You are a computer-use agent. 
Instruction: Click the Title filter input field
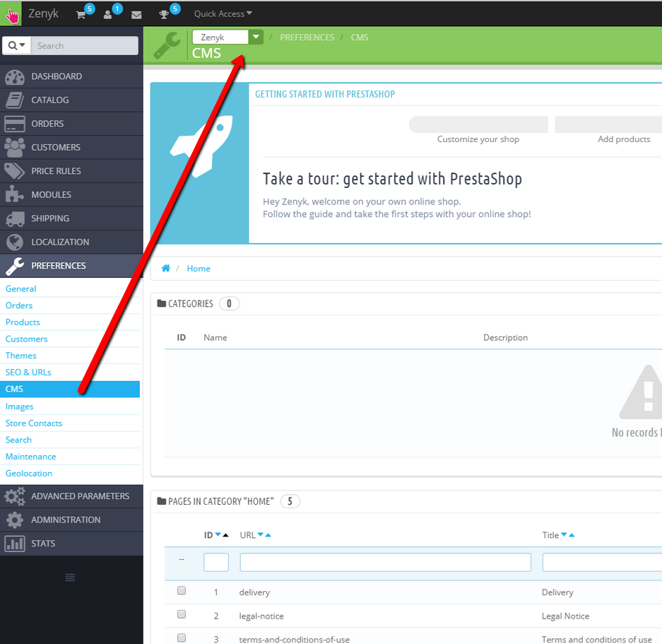(602, 562)
